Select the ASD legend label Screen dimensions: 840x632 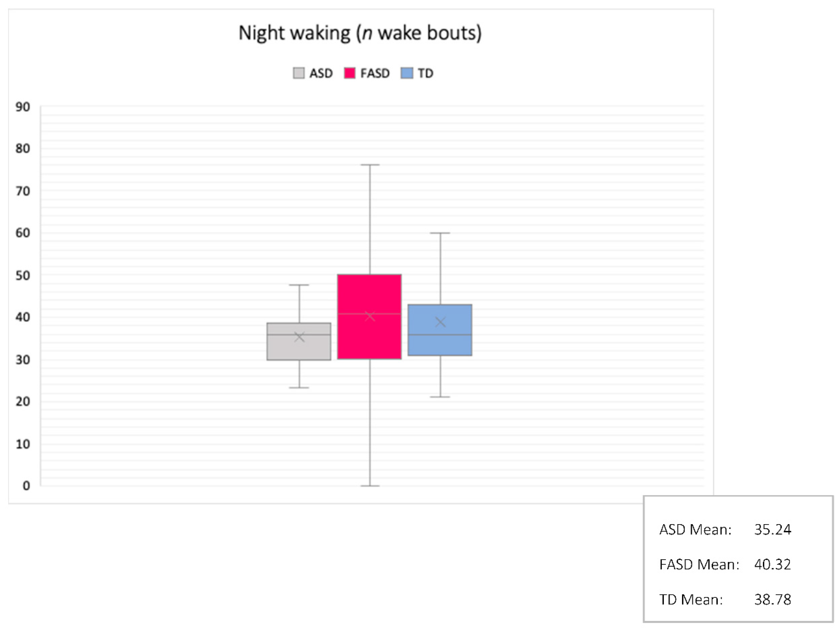click(x=321, y=73)
